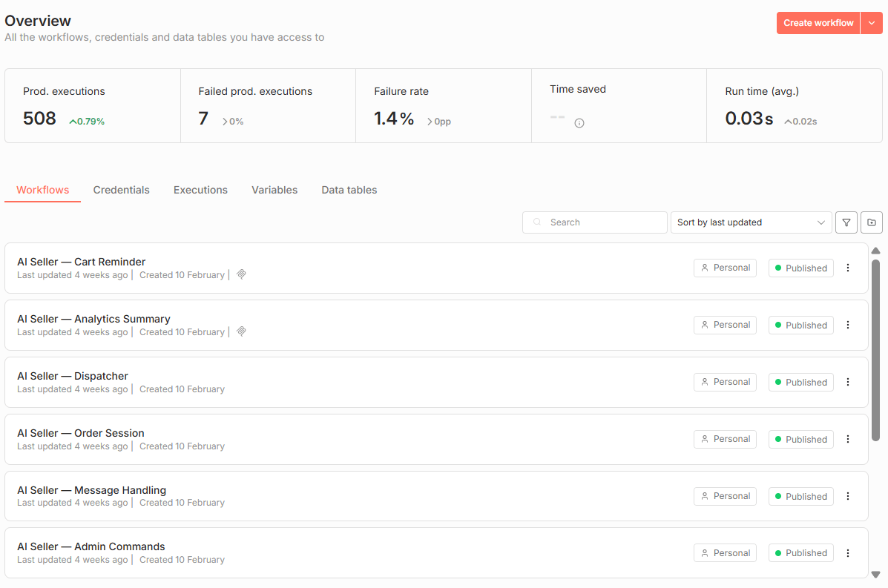Viewport: 888px width, 588px height.
Task: Click the tag icon on Cart Reminder row
Action: click(x=241, y=274)
